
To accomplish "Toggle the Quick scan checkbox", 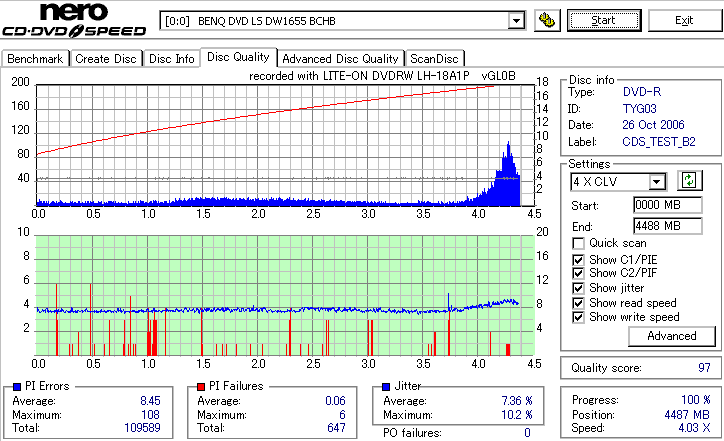I will [x=578, y=243].
